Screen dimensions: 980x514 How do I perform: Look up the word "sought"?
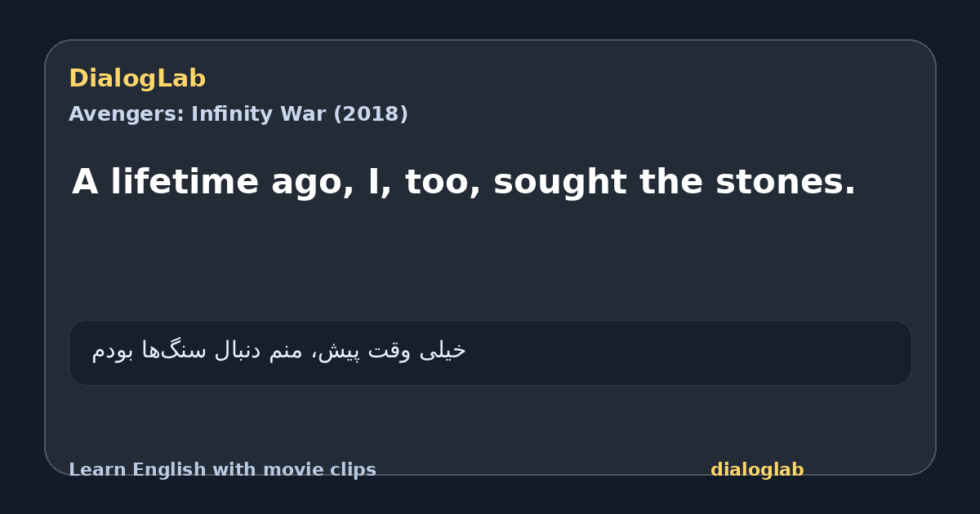559,184
